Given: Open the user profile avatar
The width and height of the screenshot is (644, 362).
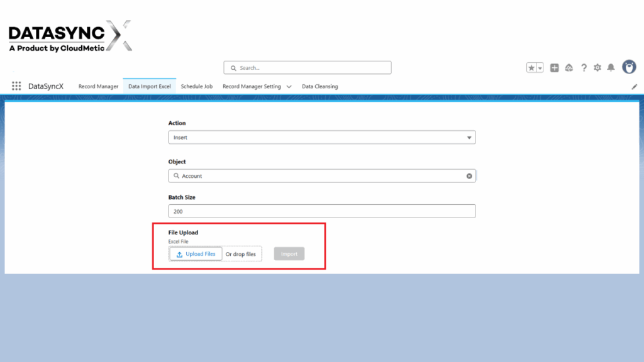Looking at the screenshot, I should click(629, 67).
